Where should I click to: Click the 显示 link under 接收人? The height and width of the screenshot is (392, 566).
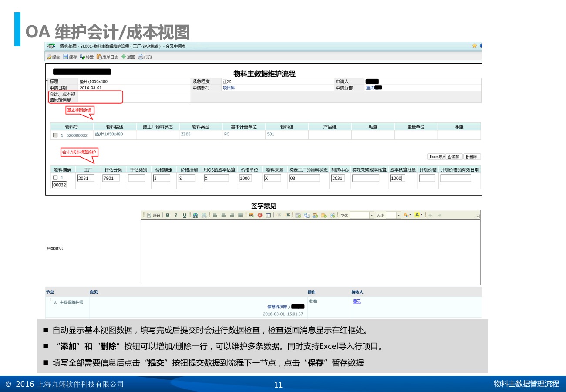point(357,301)
